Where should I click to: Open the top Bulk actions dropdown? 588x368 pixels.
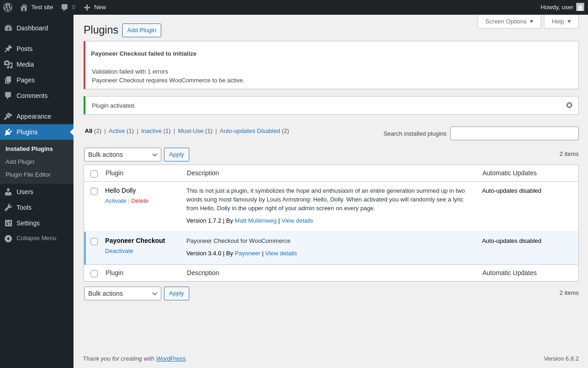(123, 155)
